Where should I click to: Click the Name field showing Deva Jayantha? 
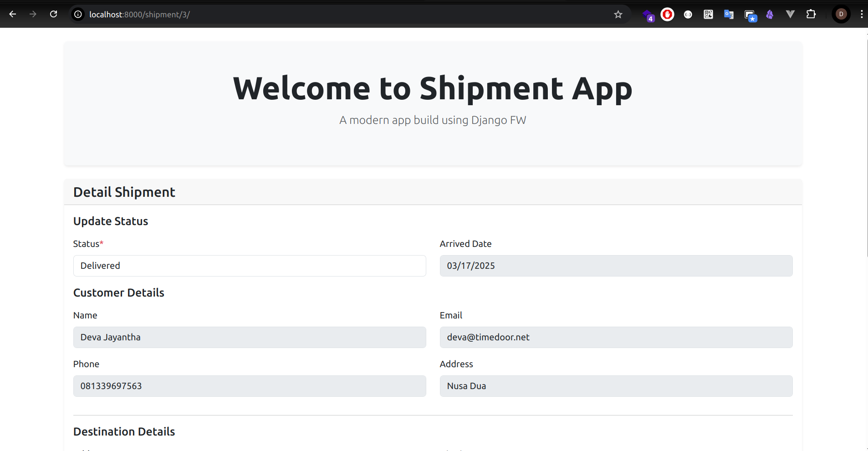click(250, 337)
